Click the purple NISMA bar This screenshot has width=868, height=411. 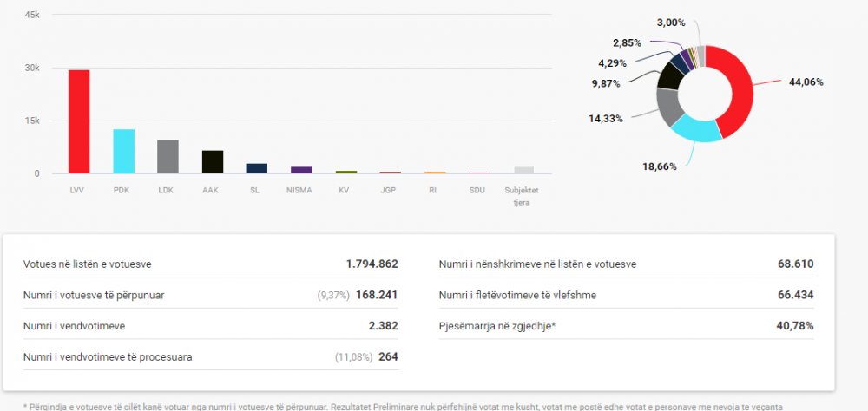click(302, 170)
